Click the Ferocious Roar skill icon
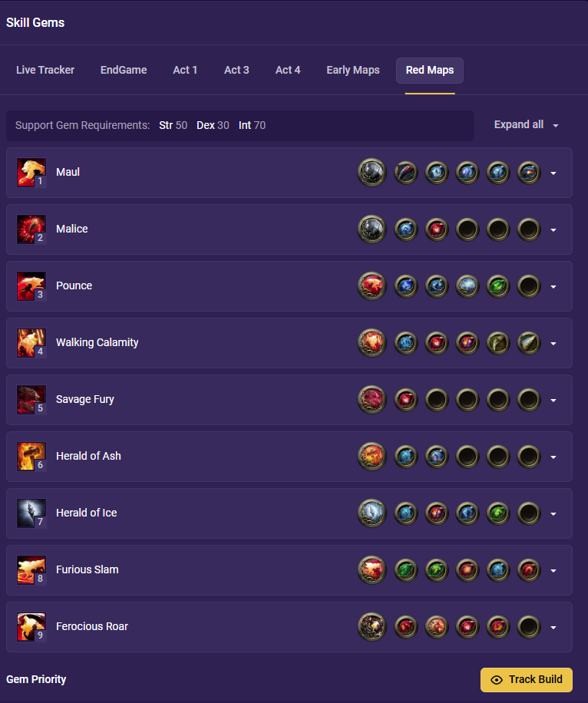Screen dimensions: 588x703 pyautogui.click(x=31, y=627)
